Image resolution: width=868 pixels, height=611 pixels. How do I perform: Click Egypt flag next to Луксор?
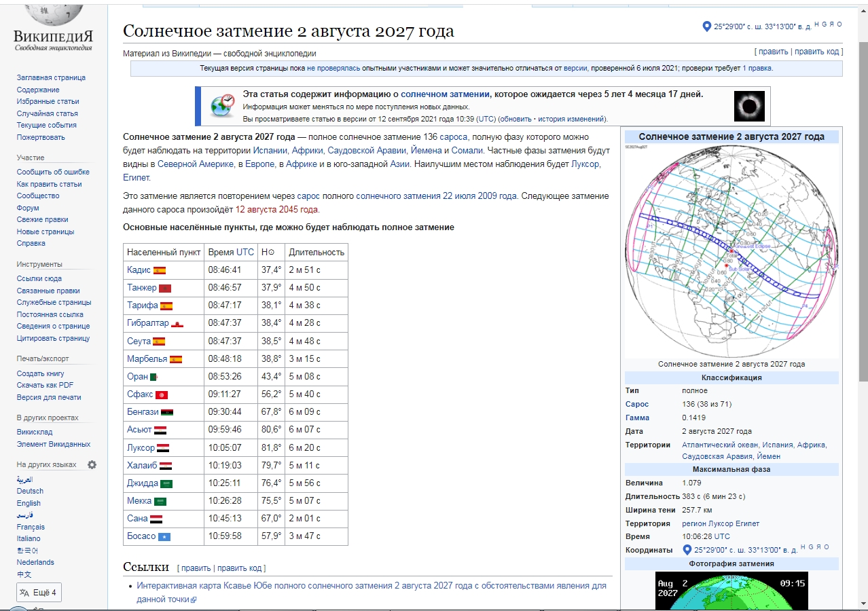coord(163,448)
